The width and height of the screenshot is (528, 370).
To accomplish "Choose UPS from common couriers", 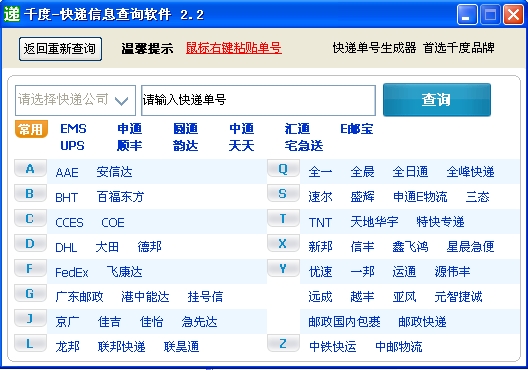I will 72,146.
